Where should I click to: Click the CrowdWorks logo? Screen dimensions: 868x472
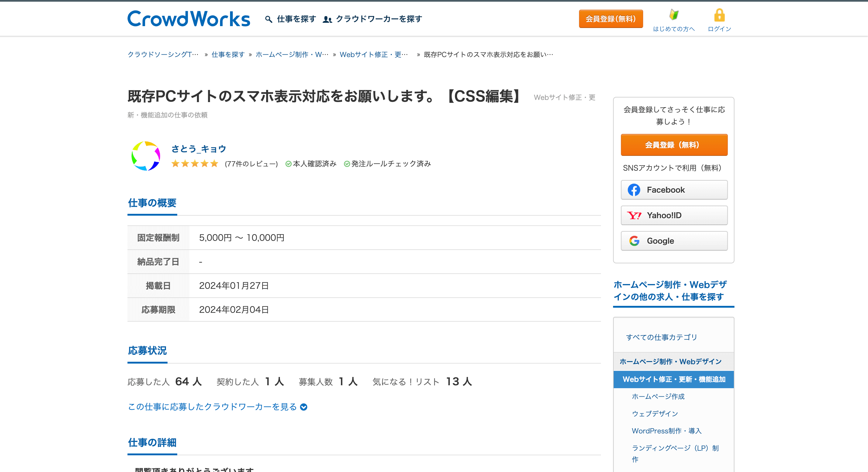click(188, 19)
